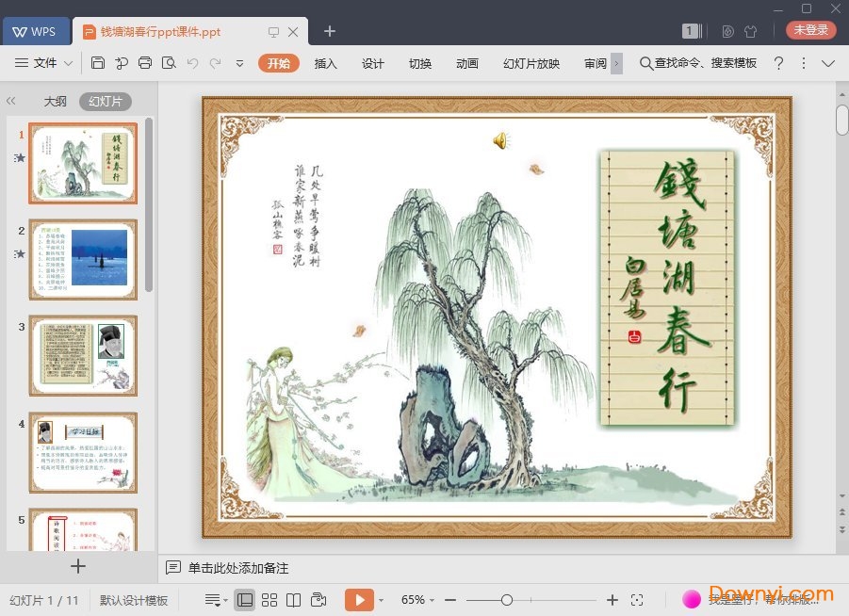The width and height of the screenshot is (849, 616).
Task: Open the 设计 ribbon tab
Action: coord(372,64)
